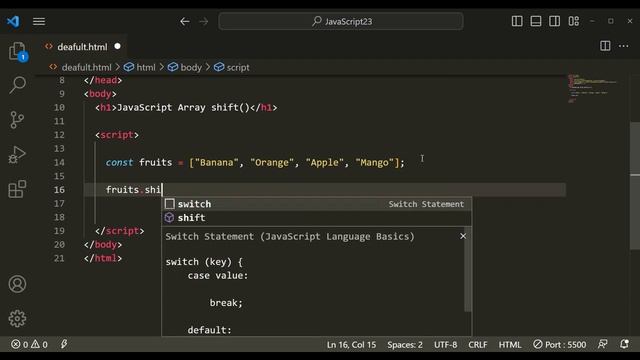Click line number 16 in gutter
Viewport: 640px width, 360px height.
coord(59,189)
